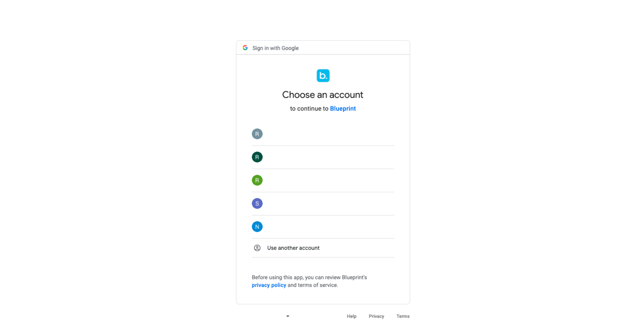Choose the account with dark green R avatar
This screenshot has width=644, height=327.
[x=323, y=157]
